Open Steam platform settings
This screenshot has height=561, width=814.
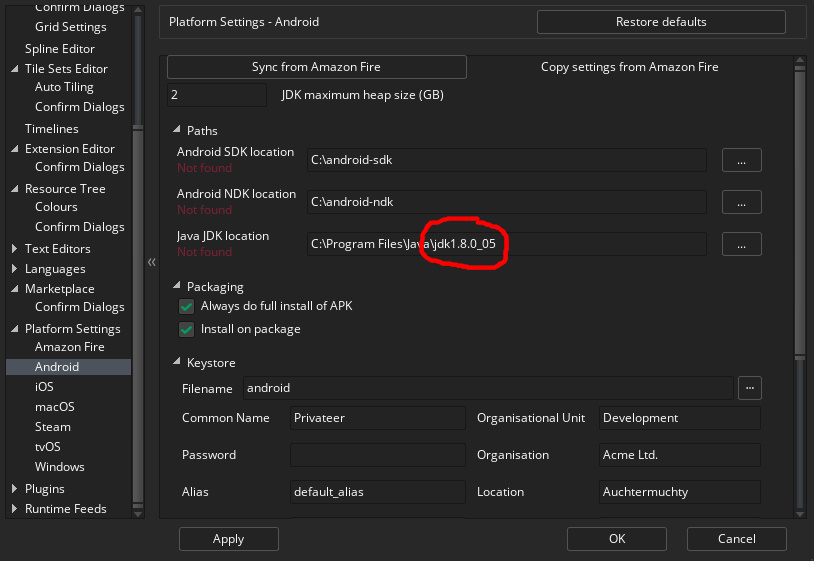(52, 427)
